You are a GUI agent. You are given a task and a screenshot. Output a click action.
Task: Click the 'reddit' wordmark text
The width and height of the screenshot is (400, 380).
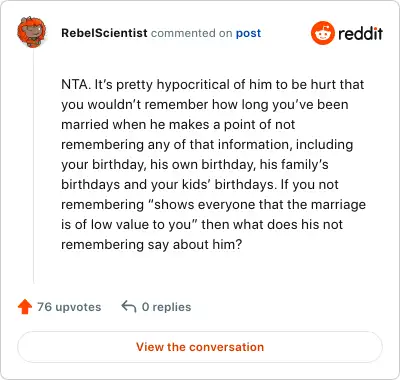point(360,33)
